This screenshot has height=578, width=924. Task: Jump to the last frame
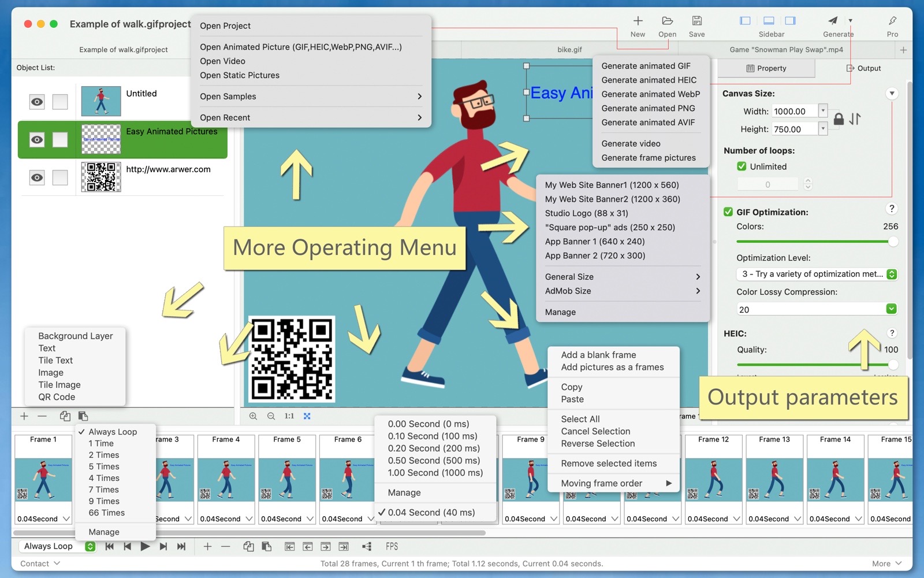click(x=181, y=547)
